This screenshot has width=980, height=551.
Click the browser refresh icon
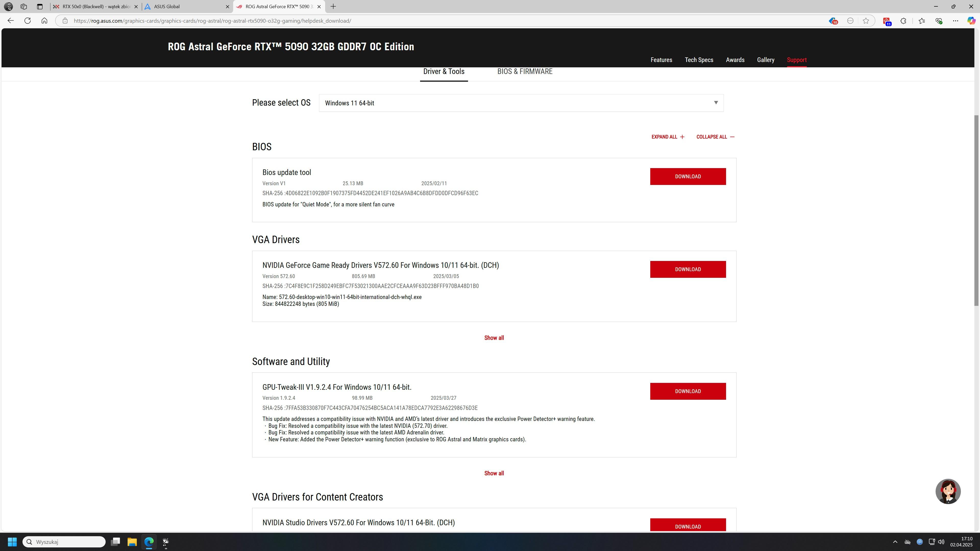[x=27, y=20]
